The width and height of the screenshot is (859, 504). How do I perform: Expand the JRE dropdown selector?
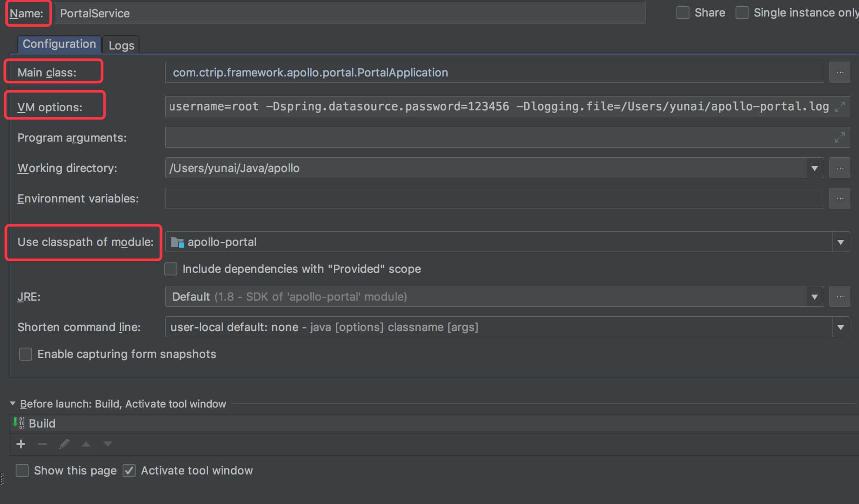(x=815, y=296)
